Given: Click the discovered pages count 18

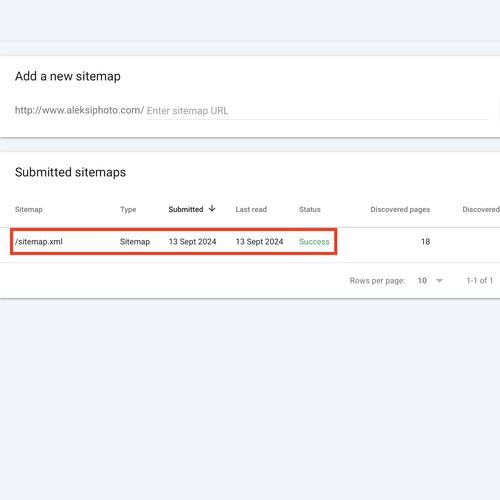Looking at the screenshot, I should [425, 242].
